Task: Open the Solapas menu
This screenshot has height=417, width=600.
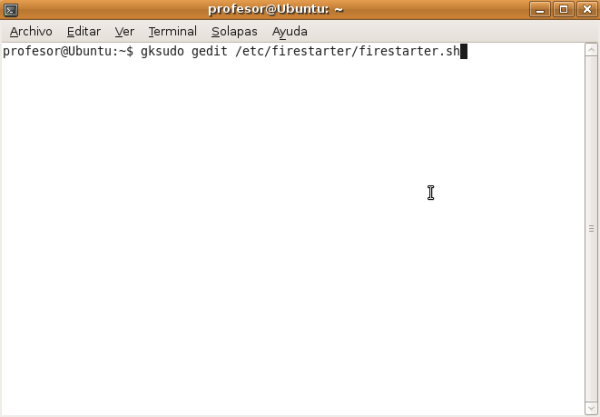Action: point(234,31)
